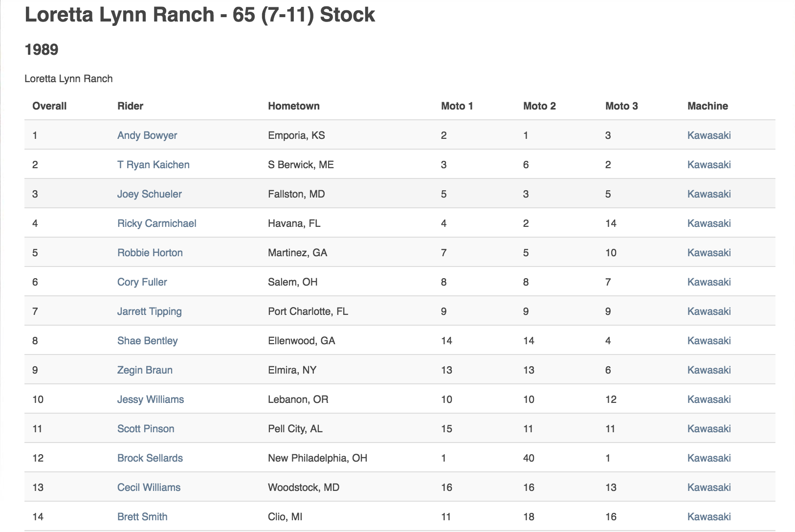Open Jessy Williams rider profile
This screenshot has width=795, height=532.
pyautogui.click(x=151, y=399)
